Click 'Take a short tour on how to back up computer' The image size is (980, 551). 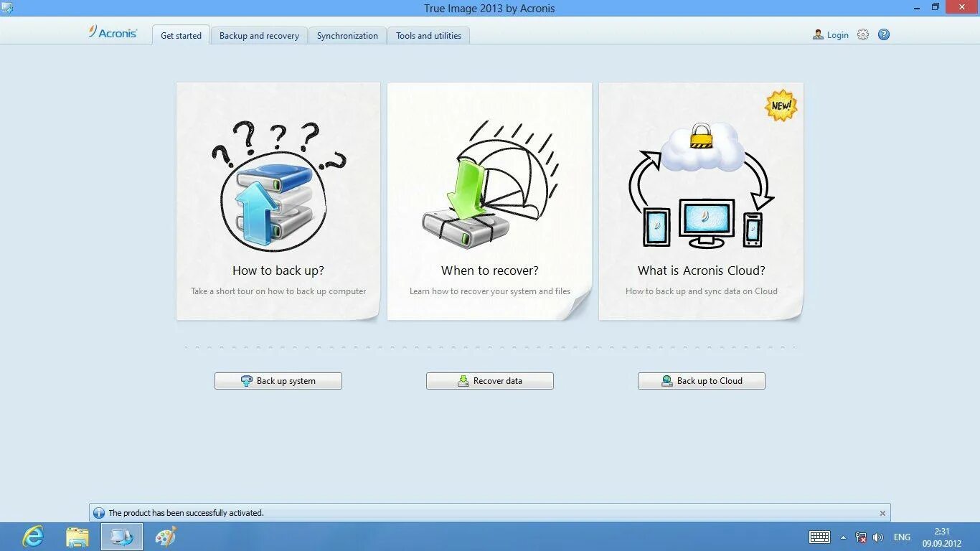point(278,291)
